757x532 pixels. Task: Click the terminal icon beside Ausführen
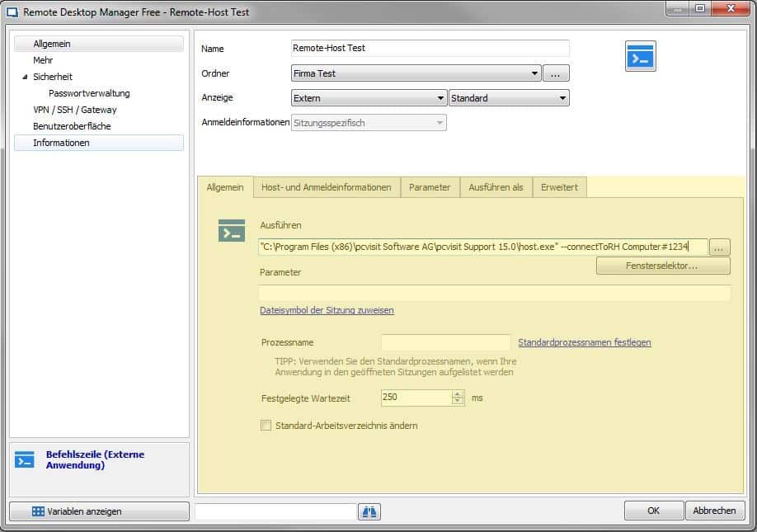[232, 231]
